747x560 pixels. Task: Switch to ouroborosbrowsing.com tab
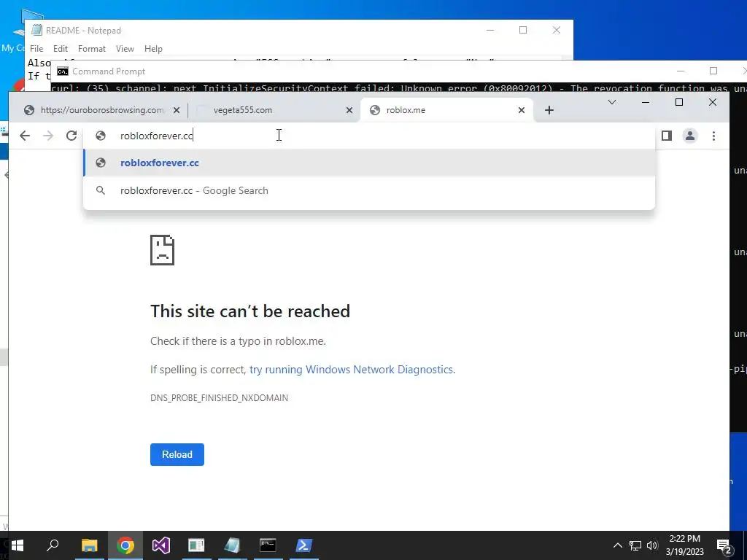(102, 110)
